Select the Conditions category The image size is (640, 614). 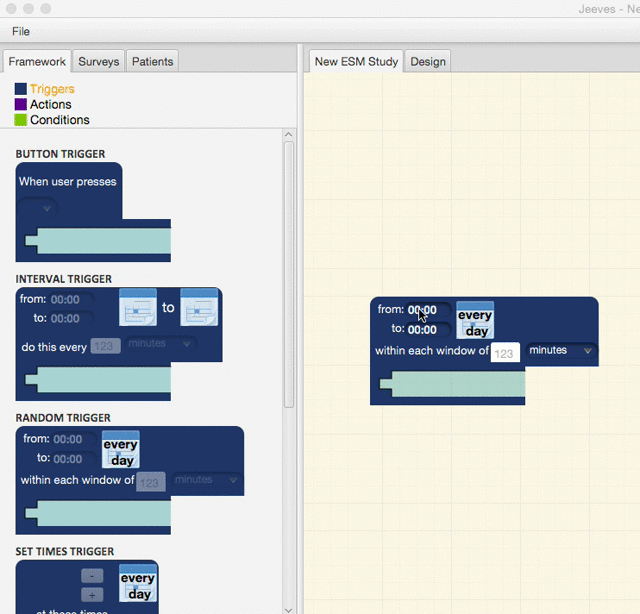point(60,120)
